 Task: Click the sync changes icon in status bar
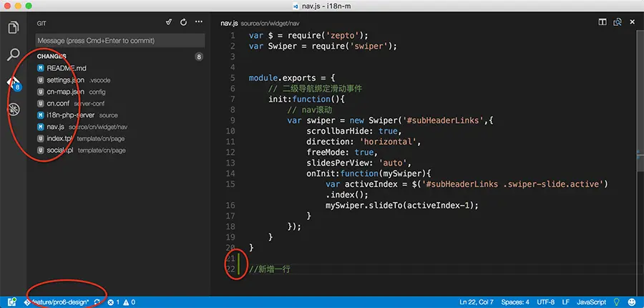97,302
